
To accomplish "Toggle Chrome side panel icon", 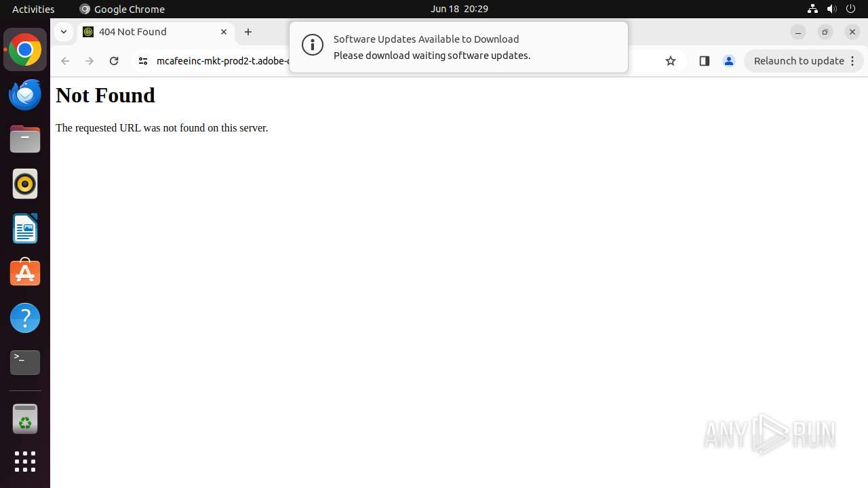I will (x=704, y=61).
